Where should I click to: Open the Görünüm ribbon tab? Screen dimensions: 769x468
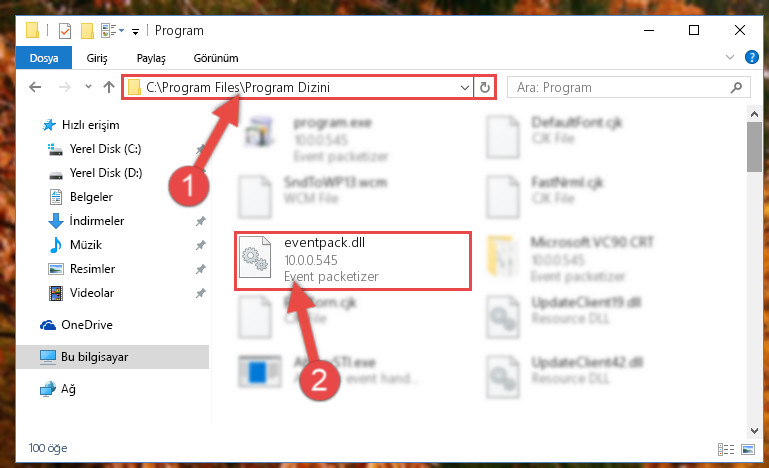click(x=216, y=58)
